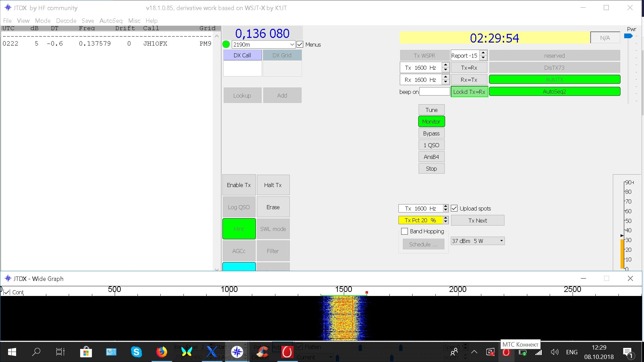
Task: Toggle the Menus checkbox
Action: point(300,44)
